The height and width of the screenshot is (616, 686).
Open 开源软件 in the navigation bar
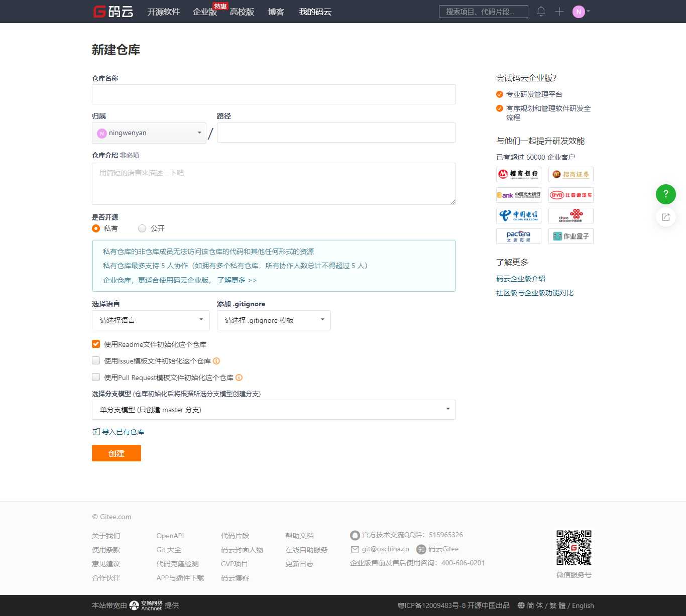point(163,12)
